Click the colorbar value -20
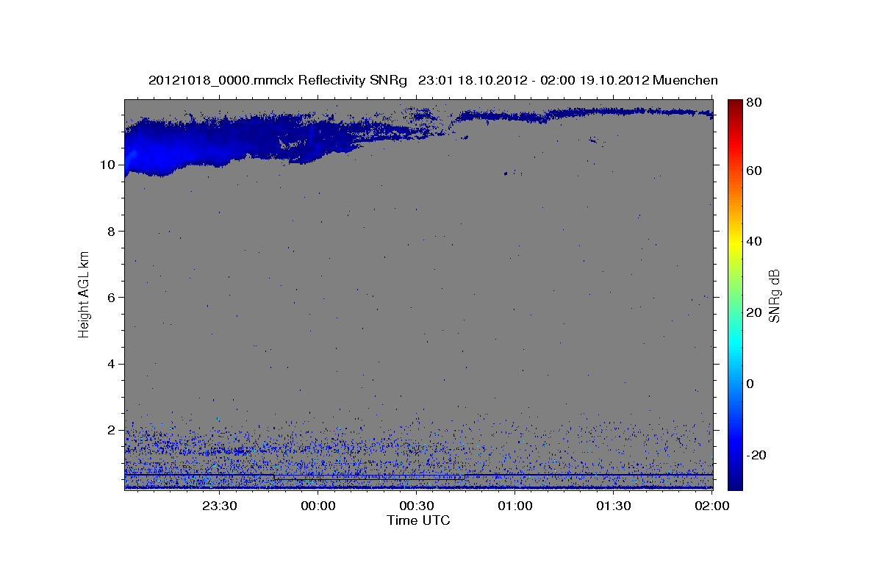 [x=757, y=455]
